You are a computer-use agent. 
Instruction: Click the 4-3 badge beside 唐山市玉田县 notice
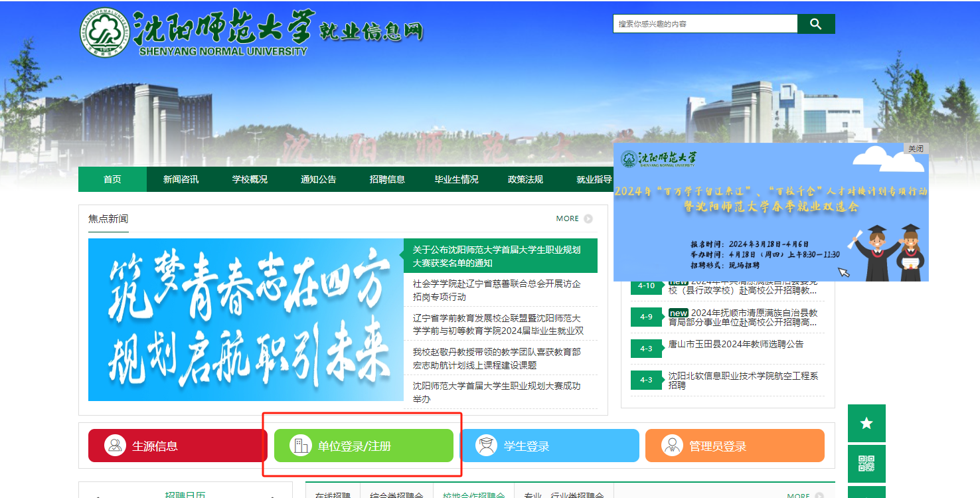(x=646, y=349)
